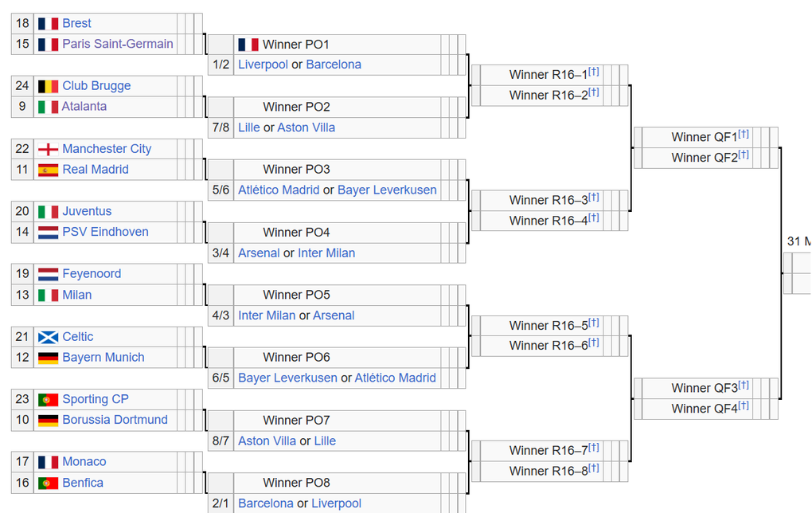Open the Borussia Dortmund link
Viewport: 812px width, 513px height.
pos(115,420)
